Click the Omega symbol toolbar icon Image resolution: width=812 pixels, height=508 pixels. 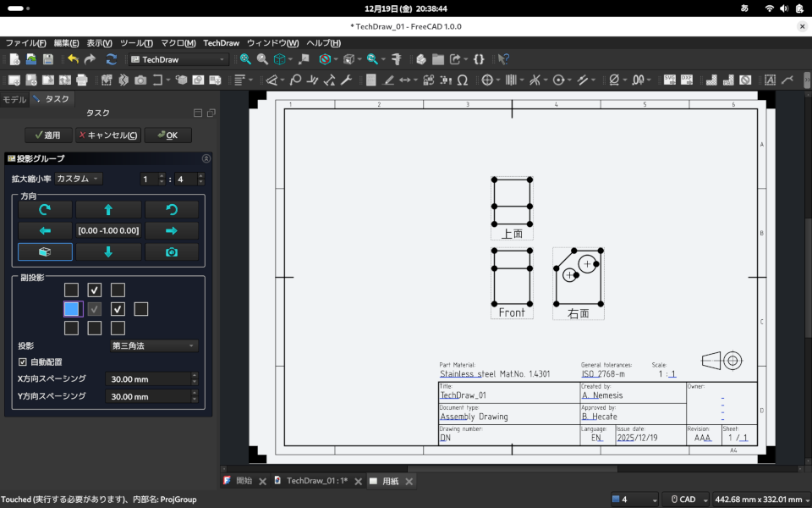point(462,80)
